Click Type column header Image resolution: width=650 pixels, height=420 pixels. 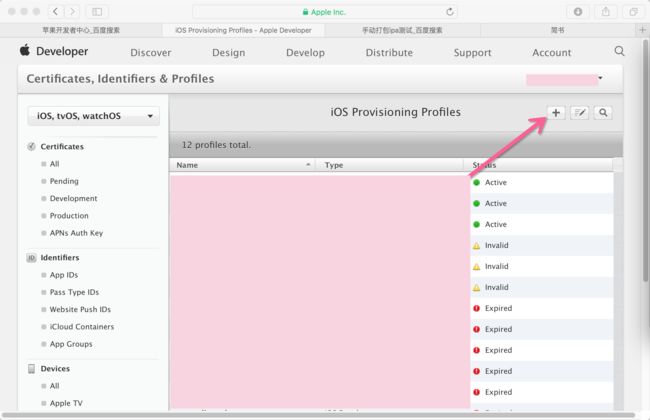pyautogui.click(x=389, y=165)
